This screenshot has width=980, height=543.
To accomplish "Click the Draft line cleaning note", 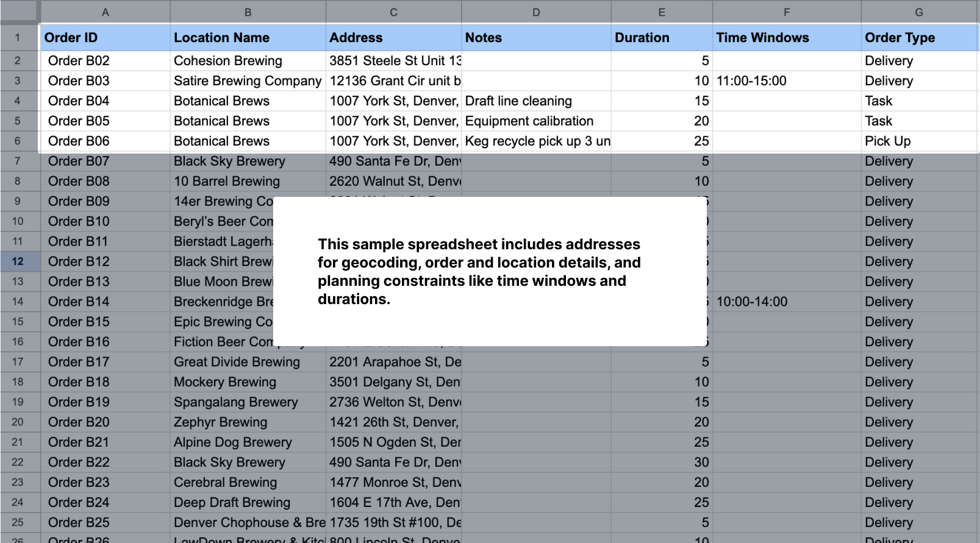I will pyautogui.click(x=536, y=101).
